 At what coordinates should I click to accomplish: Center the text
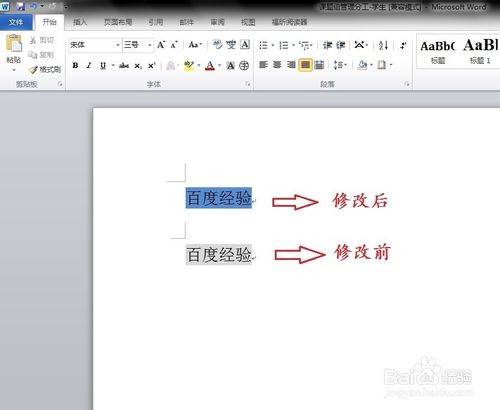[x=277, y=65]
